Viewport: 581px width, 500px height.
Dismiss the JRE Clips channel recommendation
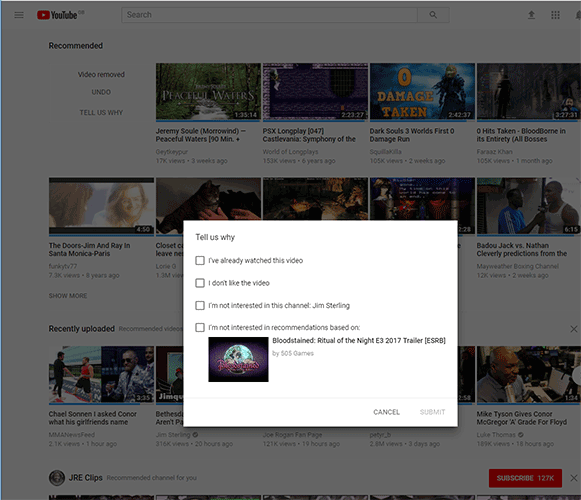click(574, 478)
